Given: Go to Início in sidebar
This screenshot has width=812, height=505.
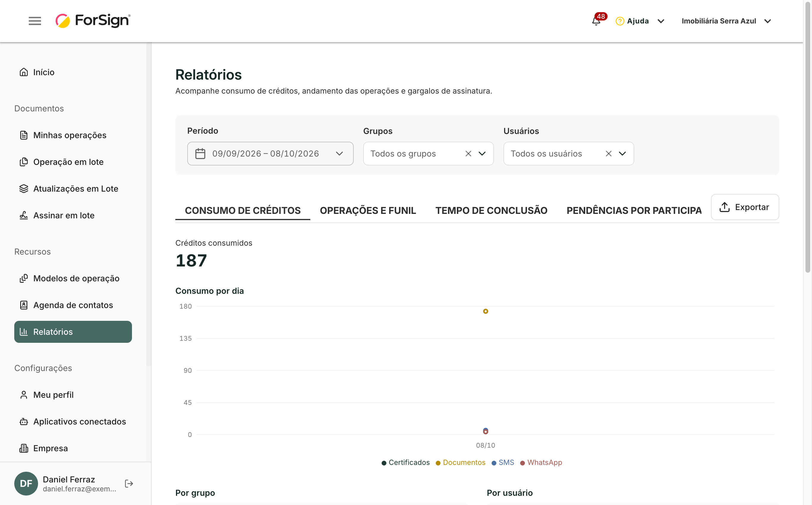Looking at the screenshot, I should click(x=73, y=72).
